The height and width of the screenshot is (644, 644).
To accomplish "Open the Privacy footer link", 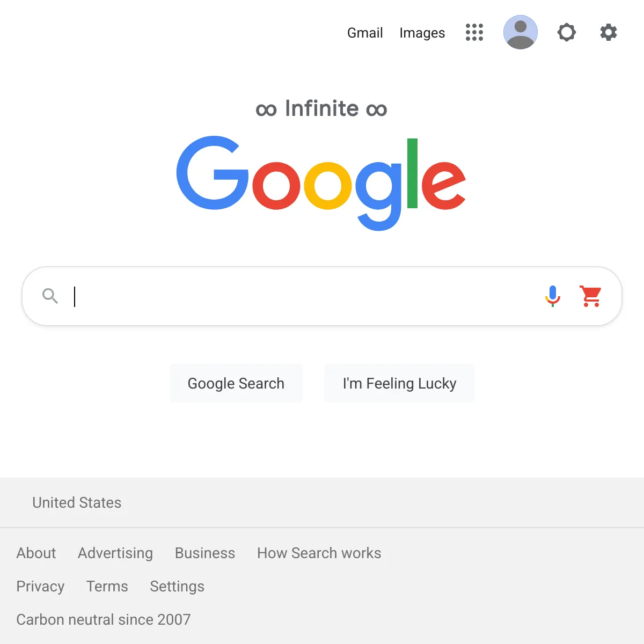I will point(40,586).
